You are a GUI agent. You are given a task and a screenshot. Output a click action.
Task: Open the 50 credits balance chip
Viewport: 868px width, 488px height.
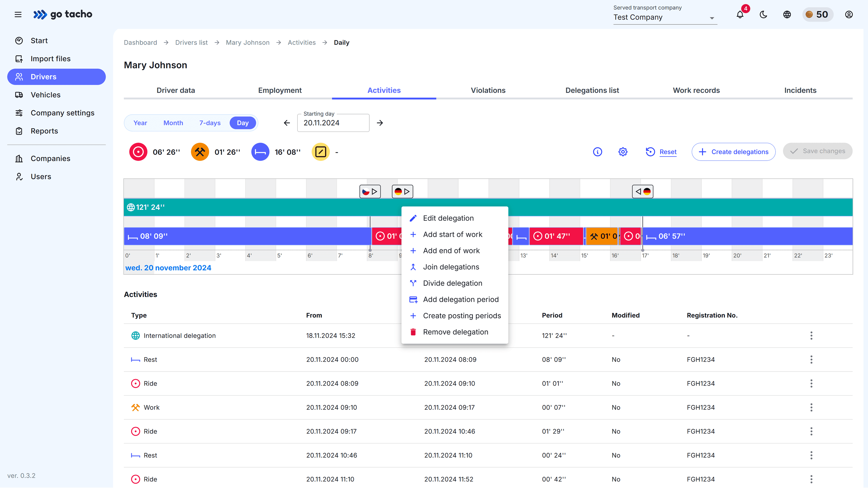coord(817,14)
